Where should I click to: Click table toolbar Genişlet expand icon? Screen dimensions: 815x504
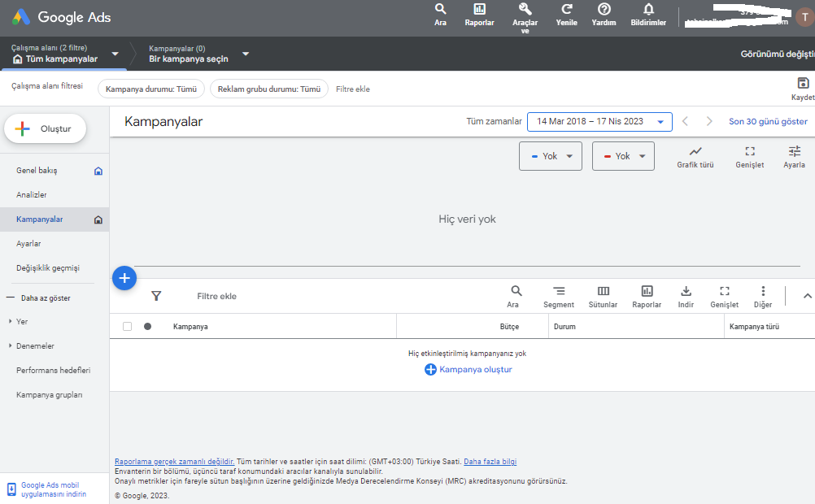click(724, 296)
